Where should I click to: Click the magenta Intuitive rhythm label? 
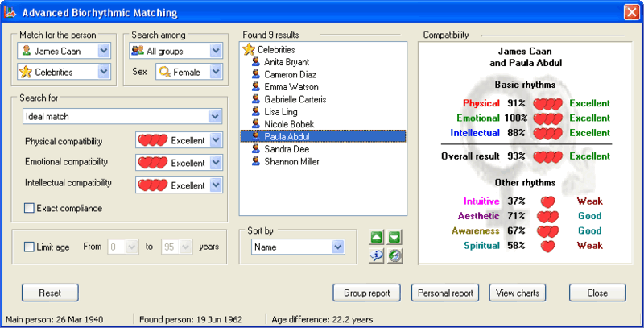coord(481,201)
